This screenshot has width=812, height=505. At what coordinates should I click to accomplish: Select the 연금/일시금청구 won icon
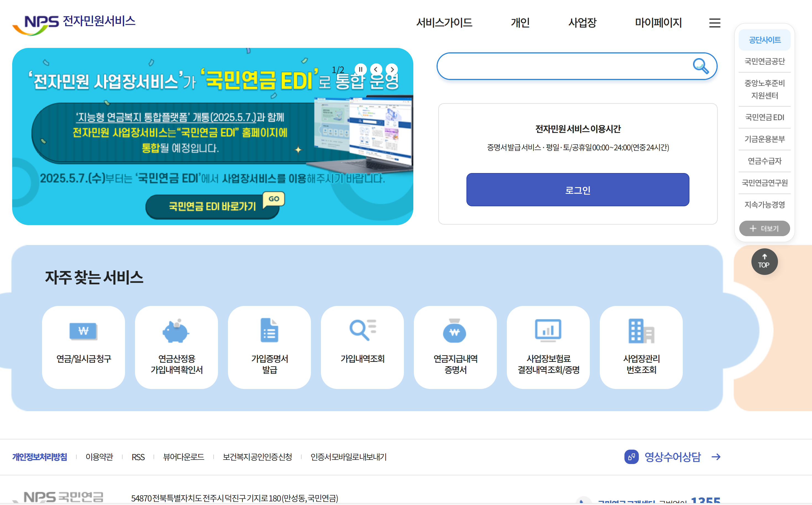83,331
